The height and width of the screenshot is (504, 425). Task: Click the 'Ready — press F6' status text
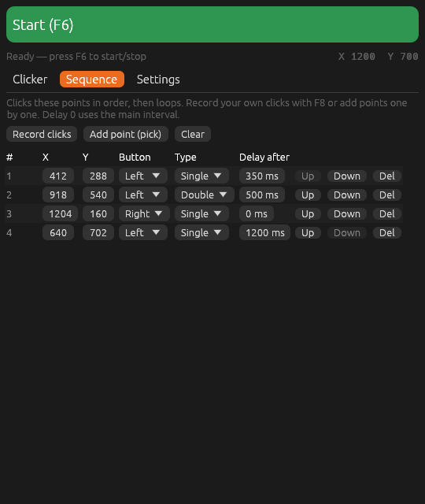(76, 57)
